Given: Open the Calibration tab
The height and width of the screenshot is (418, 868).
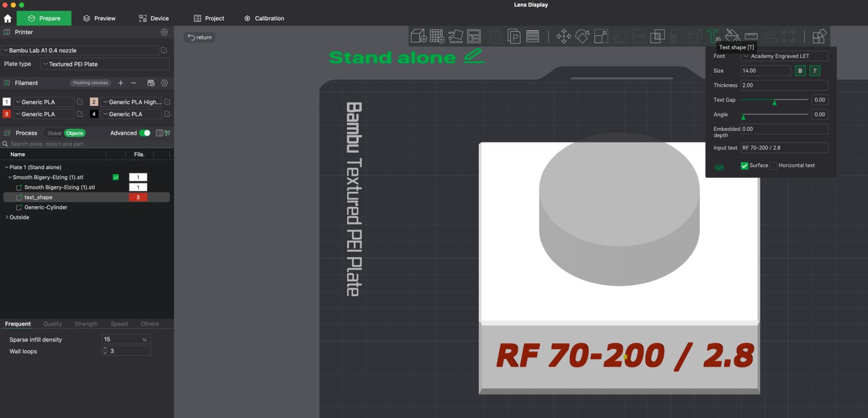Looking at the screenshot, I should [264, 18].
